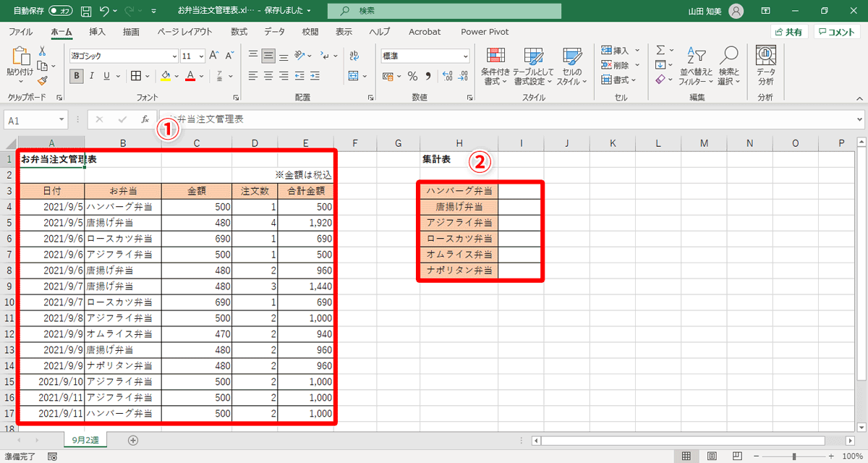Image resolution: width=868 pixels, height=463 pixels.
Task: Open the AutoSum function icon
Action: (x=660, y=49)
